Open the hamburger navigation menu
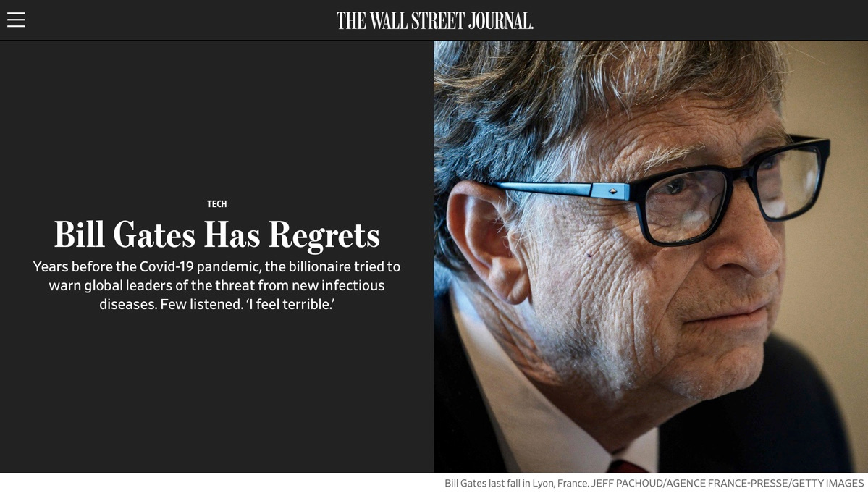868x501 pixels. 16,20
